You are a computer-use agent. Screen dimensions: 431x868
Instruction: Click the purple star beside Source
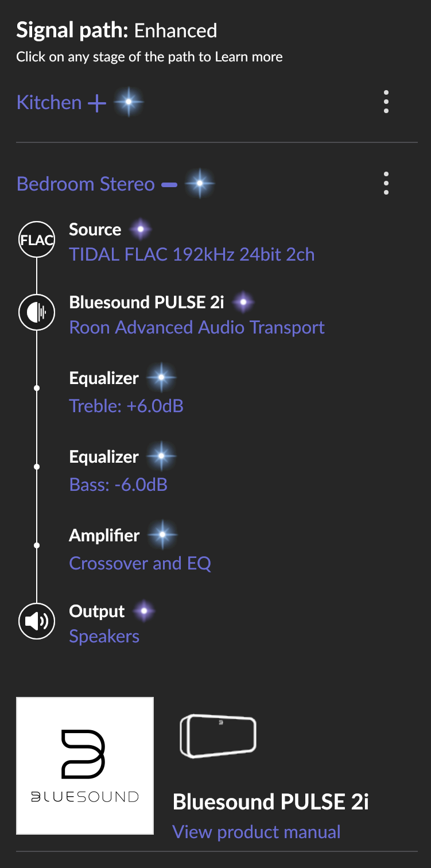click(x=140, y=230)
